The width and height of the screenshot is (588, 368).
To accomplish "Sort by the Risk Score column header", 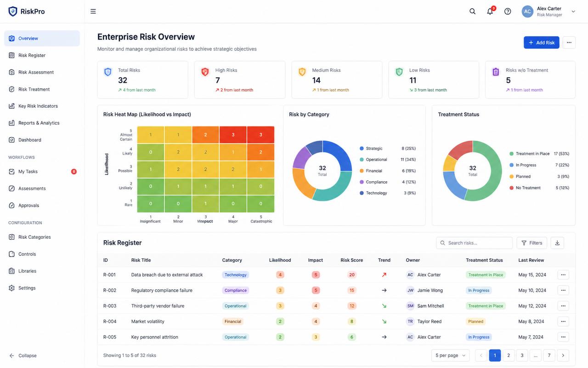I will click(x=351, y=260).
